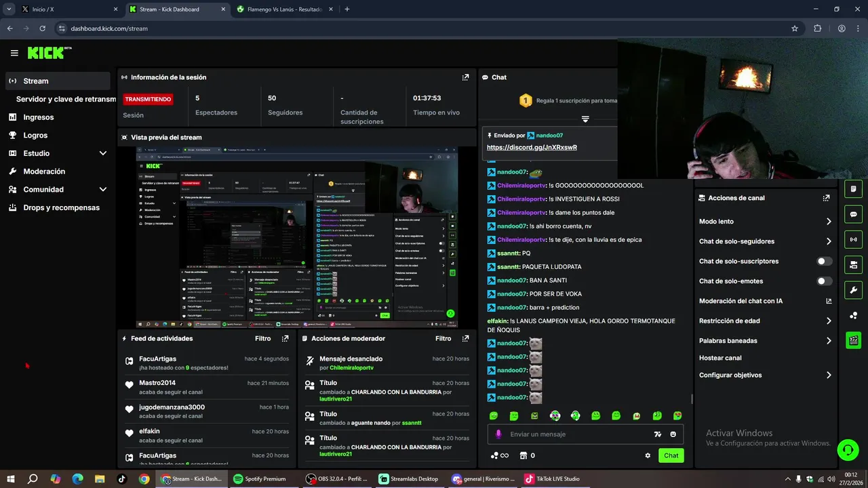Open the Windows Start menu

click(x=11, y=479)
